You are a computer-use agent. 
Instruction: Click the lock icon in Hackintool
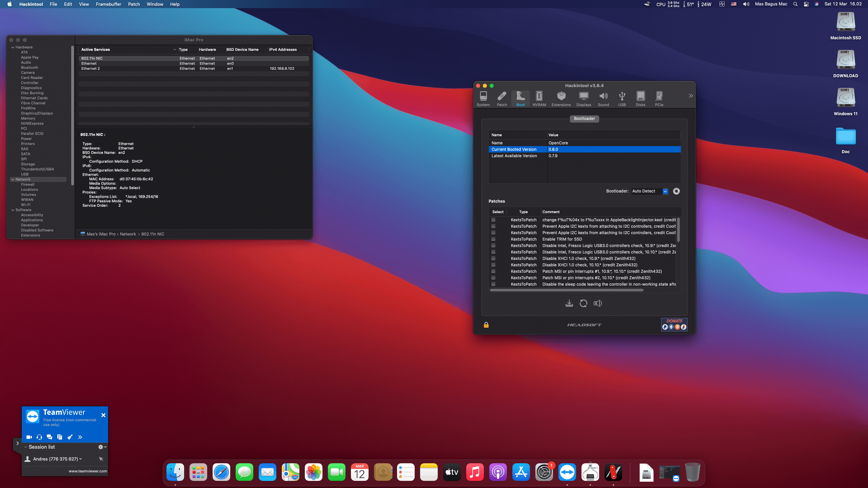pyautogui.click(x=486, y=325)
